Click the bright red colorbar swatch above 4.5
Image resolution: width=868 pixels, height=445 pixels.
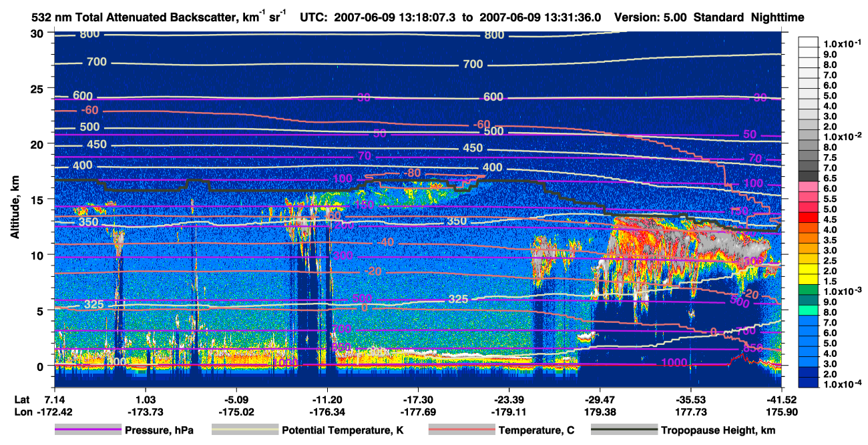(809, 218)
